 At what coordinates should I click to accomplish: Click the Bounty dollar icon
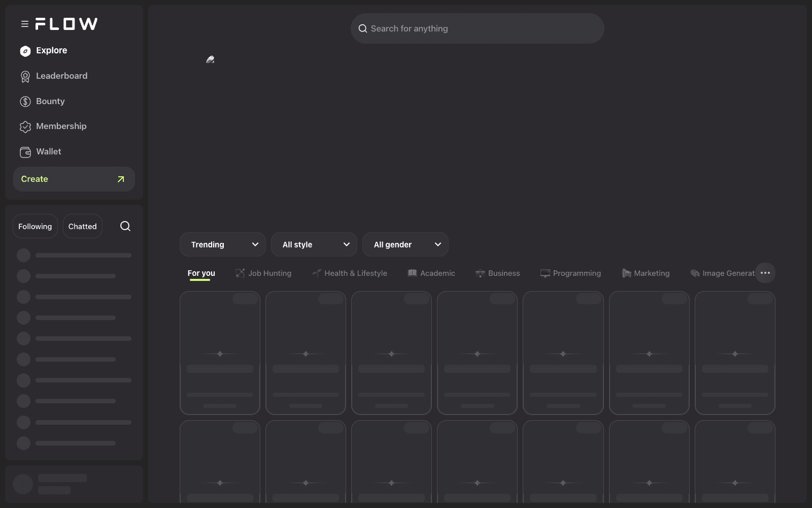(x=25, y=102)
